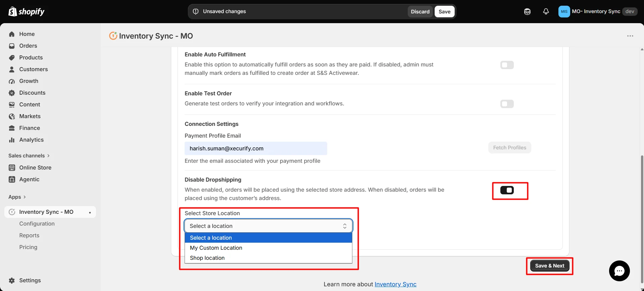Viewport: 644px width, 291px height.
Task: Click the Online Store icon
Action: 12,167
